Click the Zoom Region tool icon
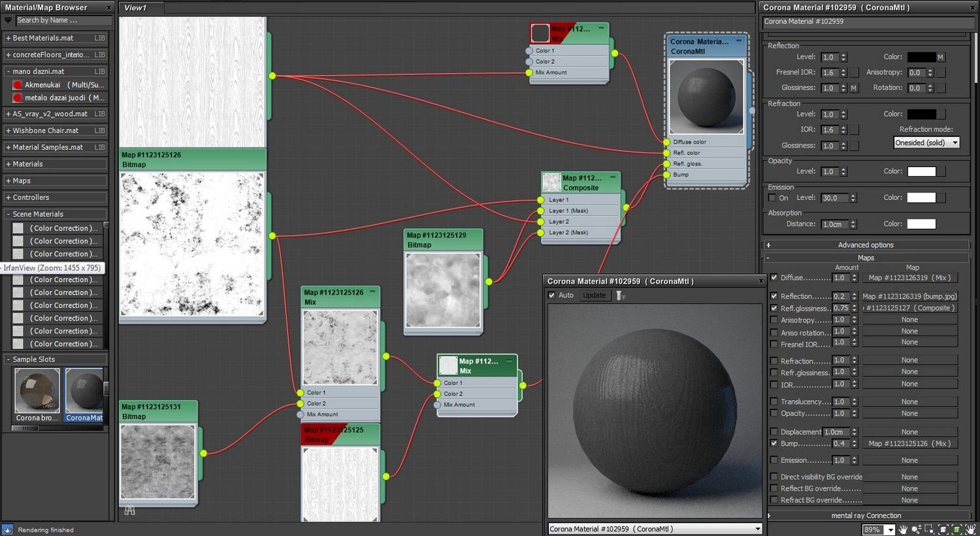The width and height of the screenshot is (980, 536). [930, 529]
